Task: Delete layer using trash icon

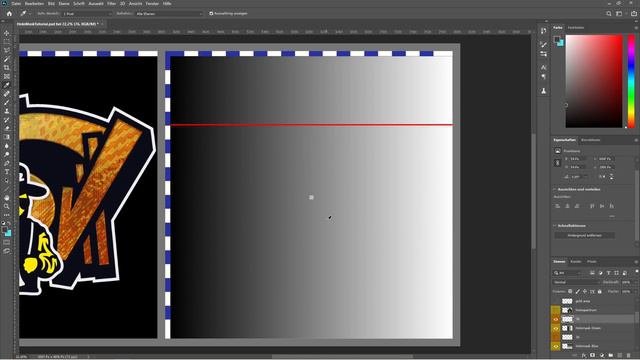Action: [x=629, y=356]
